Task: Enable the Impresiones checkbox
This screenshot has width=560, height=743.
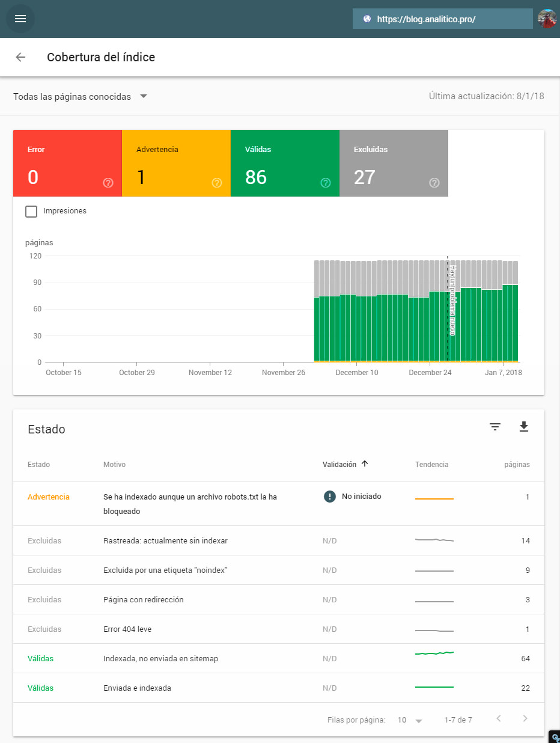Action: [x=31, y=211]
